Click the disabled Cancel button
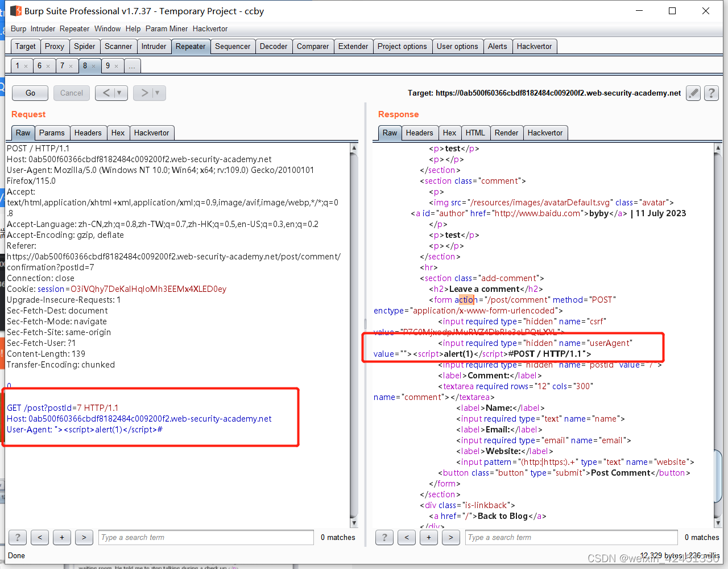728x569 pixels. 72,93
